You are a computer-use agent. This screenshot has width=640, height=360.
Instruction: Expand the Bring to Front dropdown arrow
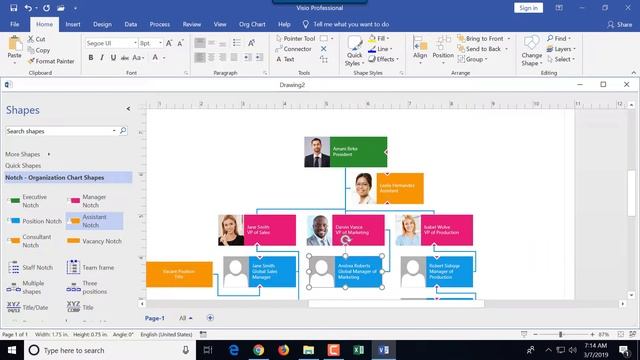tap(509, 38)
